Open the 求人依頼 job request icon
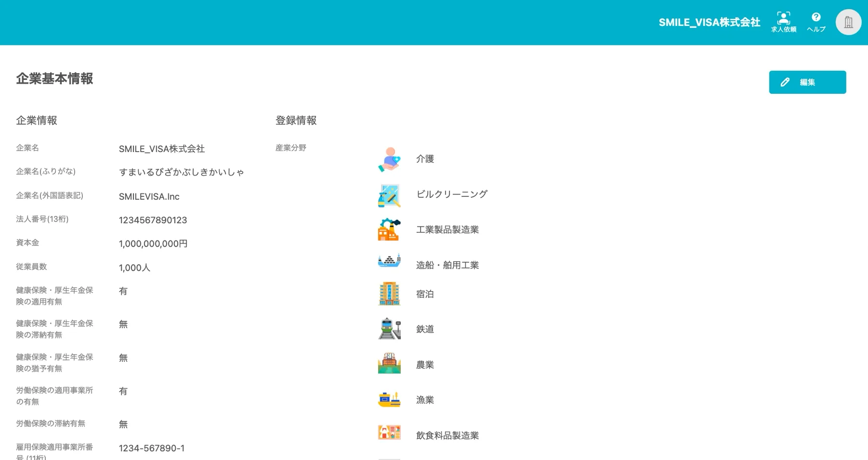The height and width of the screenshot is (460, 868). coord(783,18)
